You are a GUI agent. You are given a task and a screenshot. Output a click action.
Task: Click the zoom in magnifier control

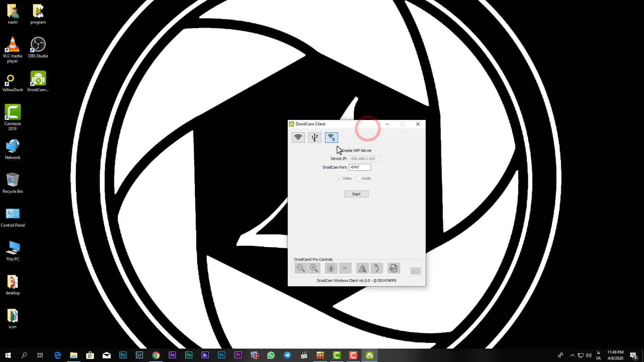coord(314,268)
